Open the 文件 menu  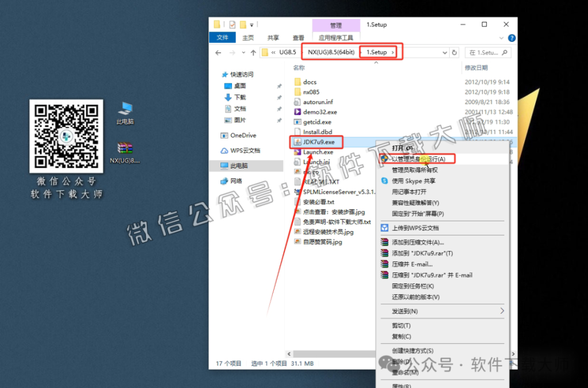(223, 38)
